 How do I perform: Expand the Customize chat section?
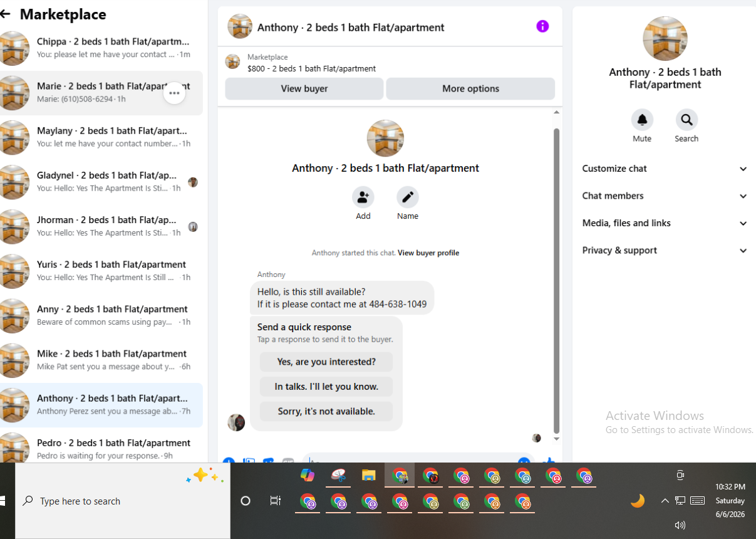coord(665,169)
